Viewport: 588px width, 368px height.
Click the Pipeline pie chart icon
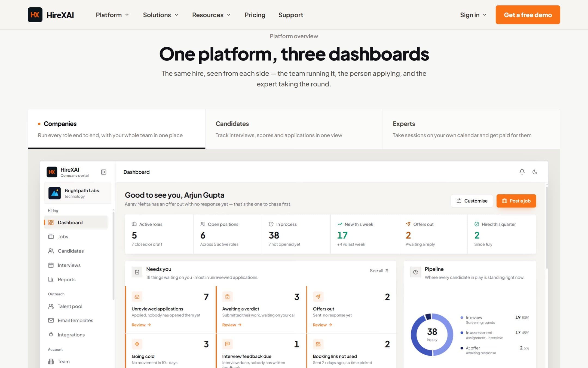pyautogui.click(x=415, y=272)
